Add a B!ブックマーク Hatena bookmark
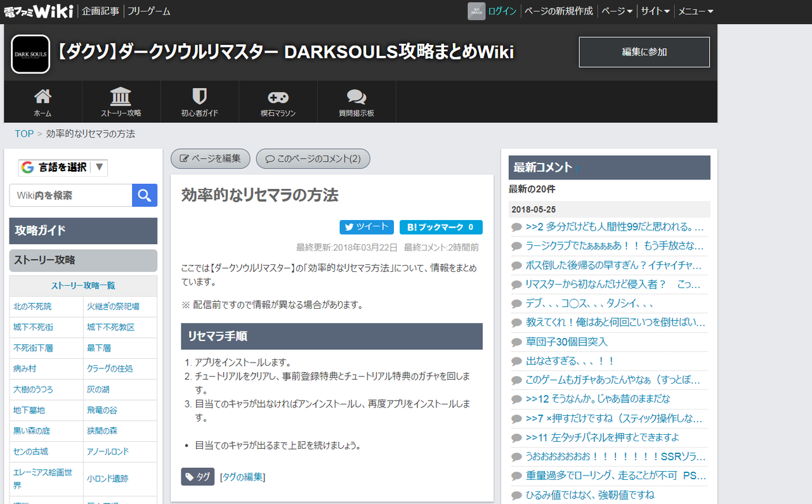The width and height of the screenshot is (812, 504). coord(441,227)
